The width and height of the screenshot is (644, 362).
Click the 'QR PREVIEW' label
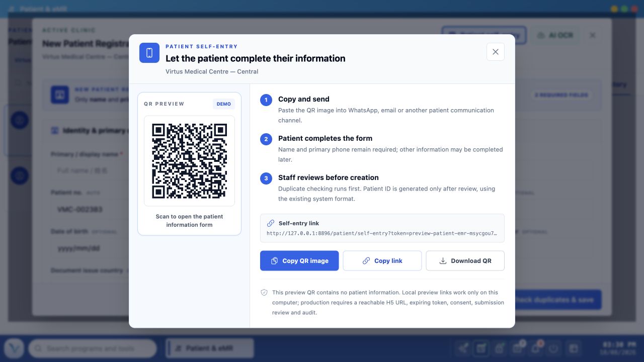pos(164,104)
